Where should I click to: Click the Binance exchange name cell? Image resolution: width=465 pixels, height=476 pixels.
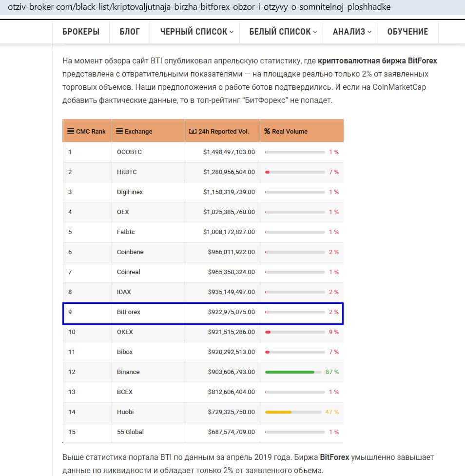click(x=128, y=372)
